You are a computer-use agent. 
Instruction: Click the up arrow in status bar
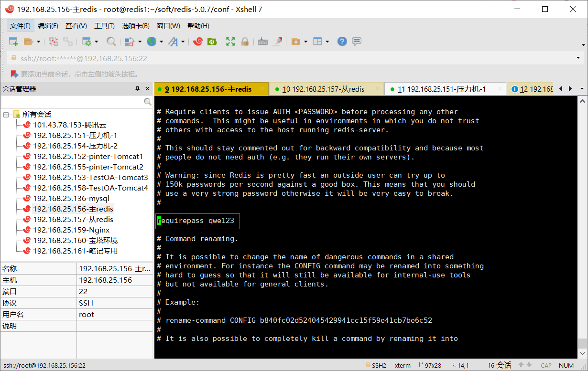(x=522, y=365)
